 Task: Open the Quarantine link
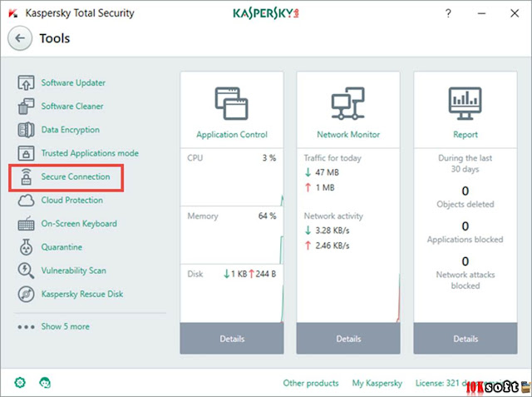pos(62,247)
